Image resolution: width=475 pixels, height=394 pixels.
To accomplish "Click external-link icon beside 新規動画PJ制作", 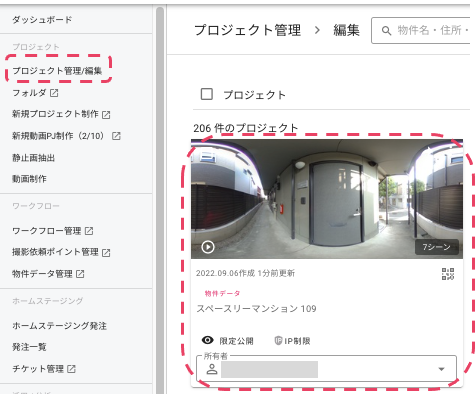I will 116,136.
